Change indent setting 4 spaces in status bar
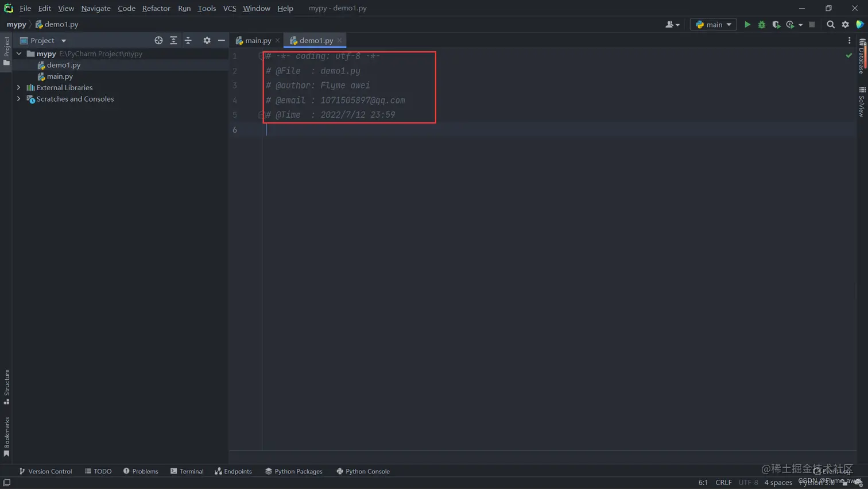The height and width of the screenshot is (489, 868). click(x=778, y=483)
